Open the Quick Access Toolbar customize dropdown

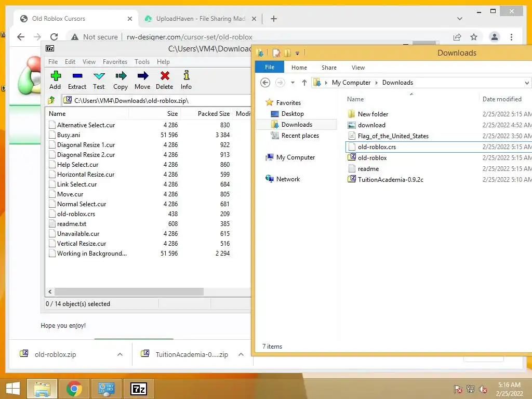click(x=297, y=54)
